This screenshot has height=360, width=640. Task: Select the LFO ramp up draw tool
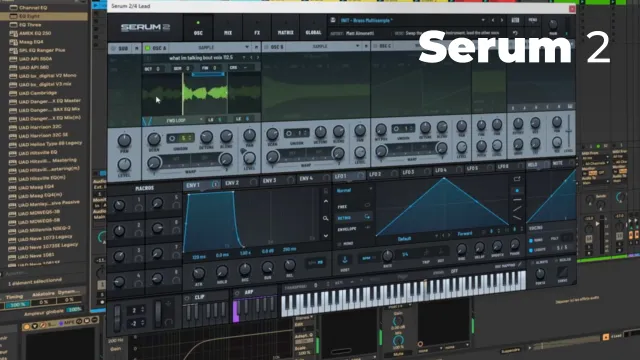(517, 209)
